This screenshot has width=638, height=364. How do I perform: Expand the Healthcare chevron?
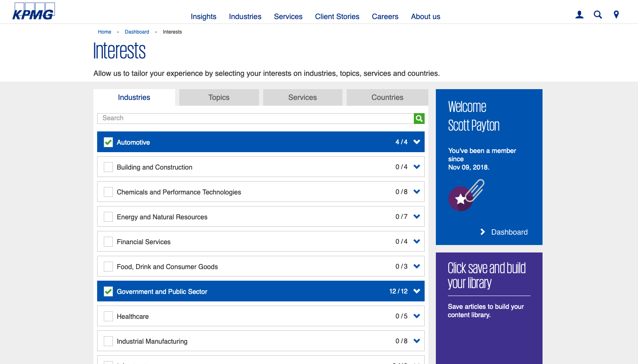pyautogui.click(x=417, y=316)
